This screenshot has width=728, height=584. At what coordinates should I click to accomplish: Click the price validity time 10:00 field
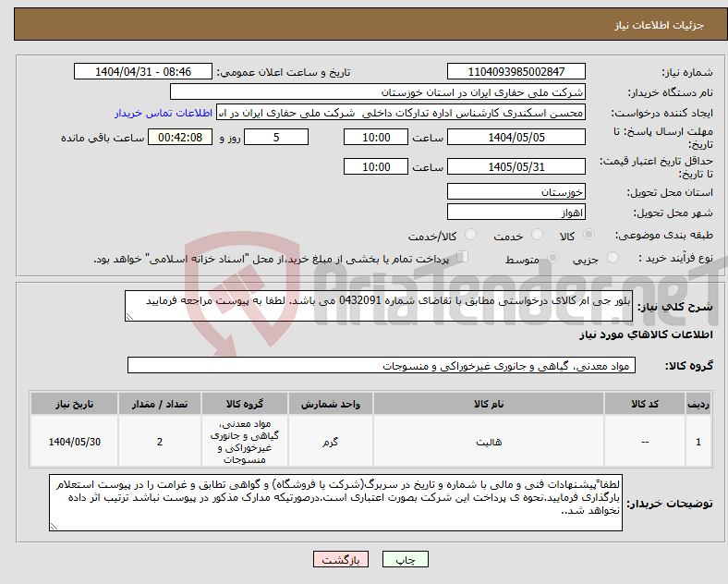tap(376, 166)
